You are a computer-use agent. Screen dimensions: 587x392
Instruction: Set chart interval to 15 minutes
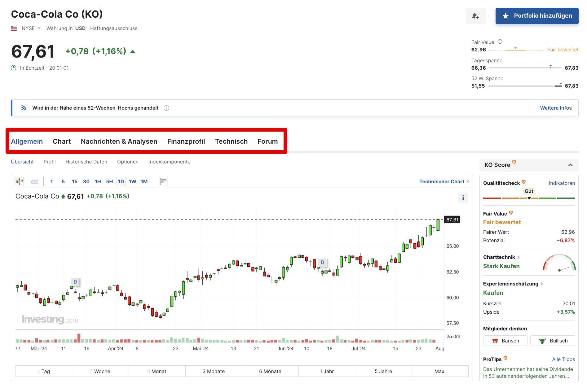click(75, 181)
